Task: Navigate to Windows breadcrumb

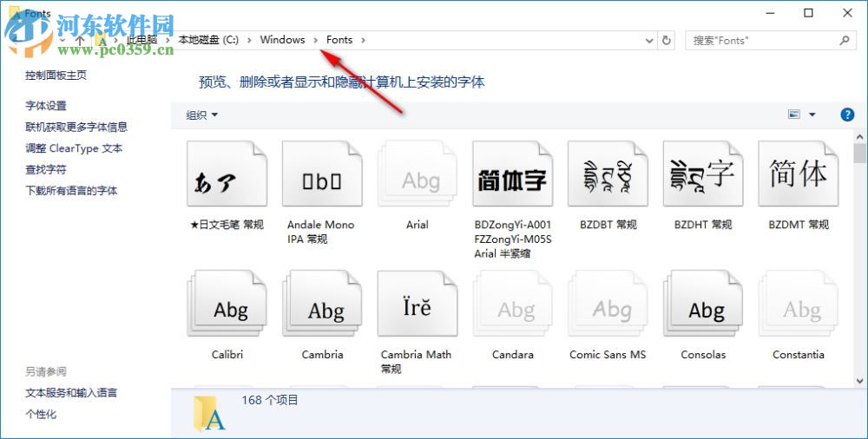Action: coord(282,40)
